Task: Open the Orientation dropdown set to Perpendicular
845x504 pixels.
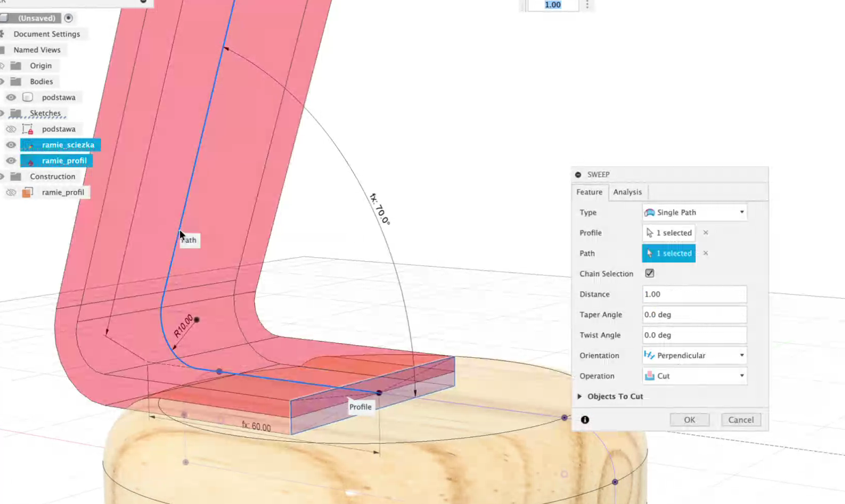Action: pos(694,355)
